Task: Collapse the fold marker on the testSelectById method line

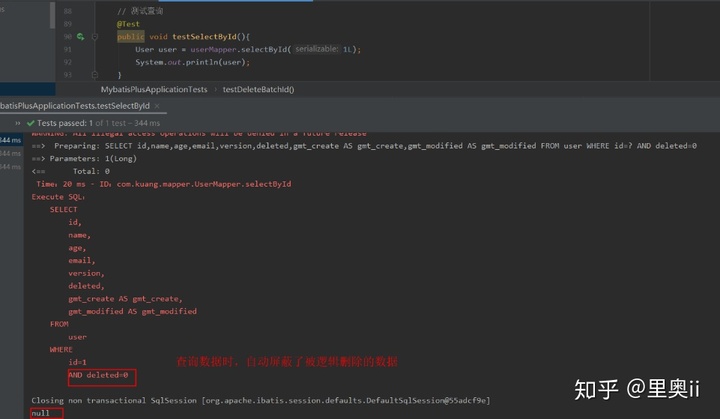Action: [x=95, y=37]
